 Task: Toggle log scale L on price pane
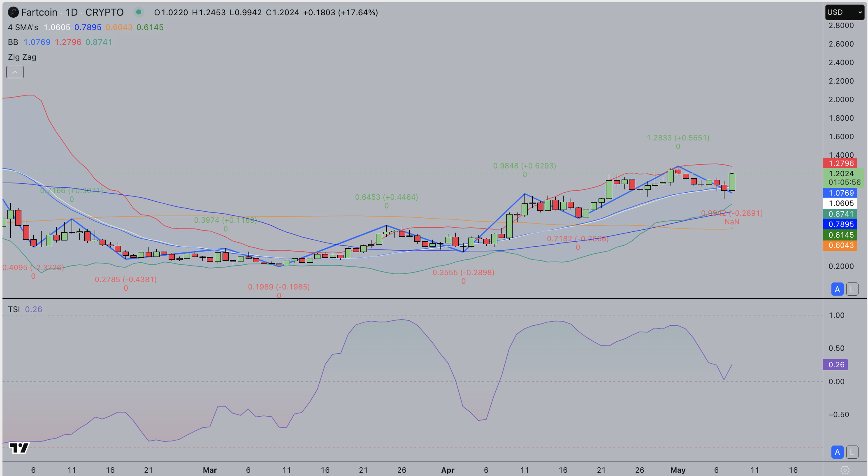click(x=852, y=289)
